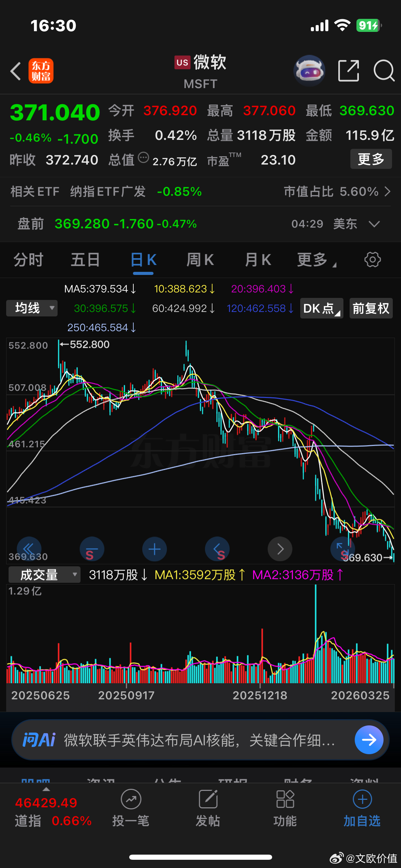Tap the 250:465.584 legend
This screenshot has height=868, width=401.
[x=102, y=327]
